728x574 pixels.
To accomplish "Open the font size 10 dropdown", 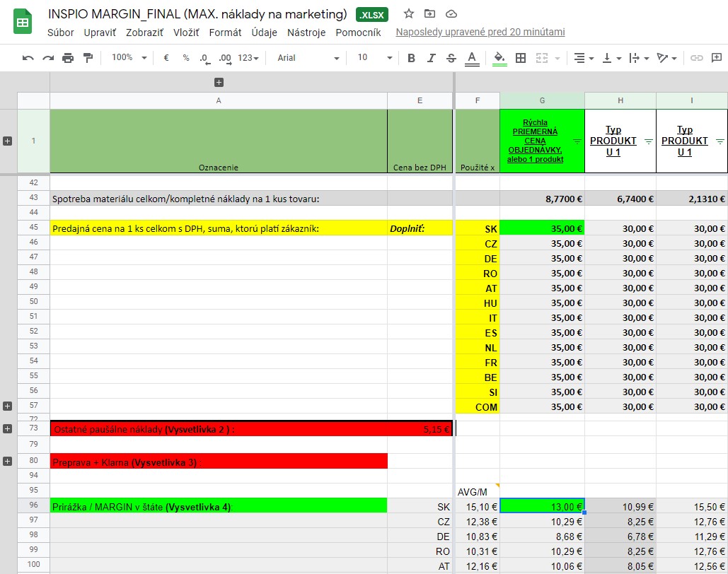I will 375,57.
